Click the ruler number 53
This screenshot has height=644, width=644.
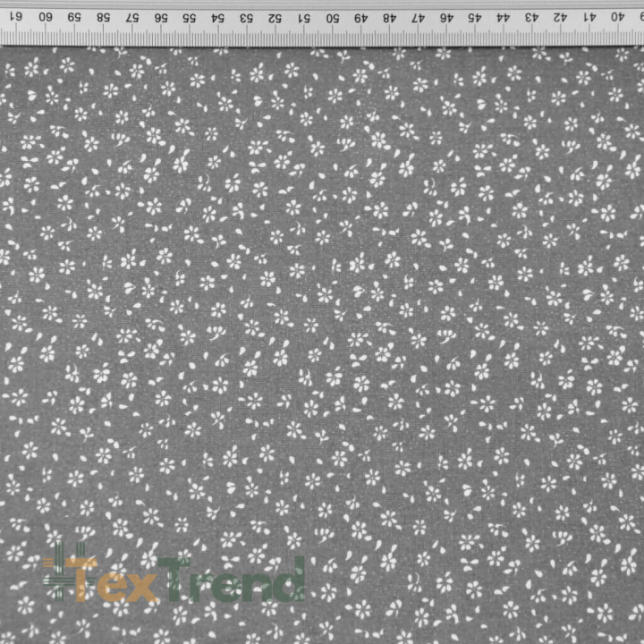pos(246,17)
